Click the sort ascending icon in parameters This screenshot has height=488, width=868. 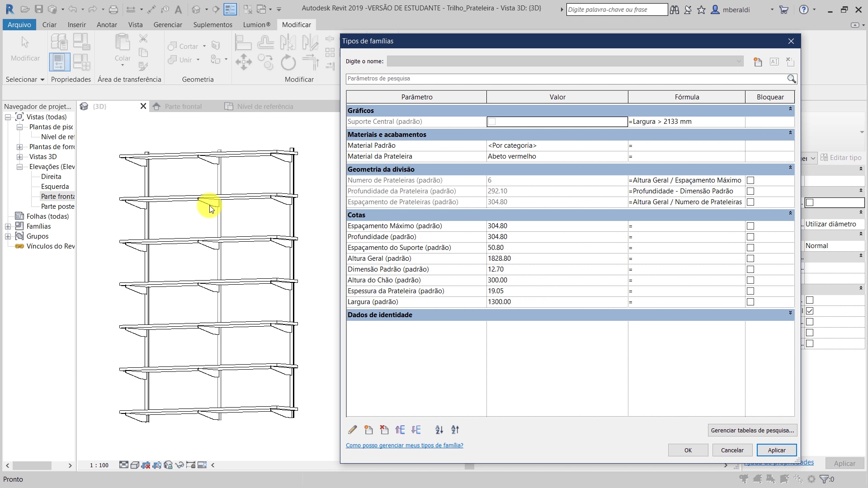440,430
